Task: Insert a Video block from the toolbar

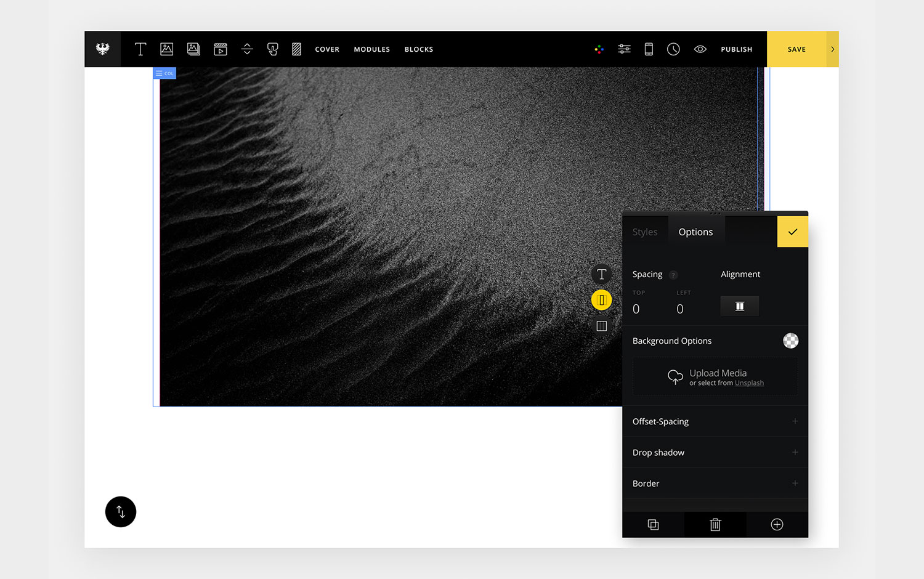Action: click(221, 49)
